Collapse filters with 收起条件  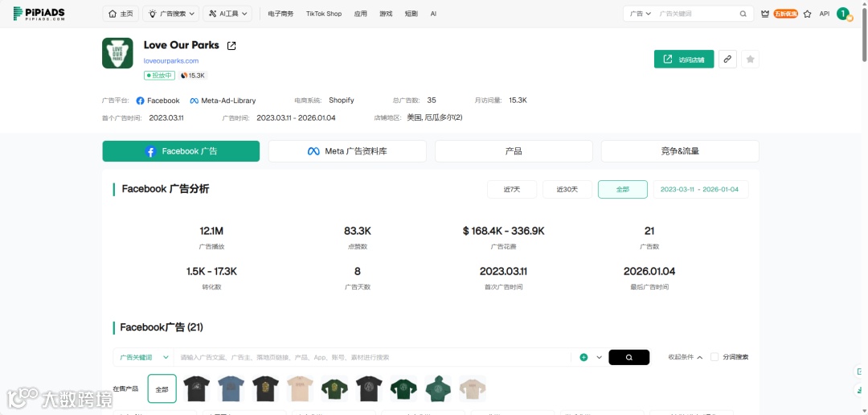click(686, 357)
